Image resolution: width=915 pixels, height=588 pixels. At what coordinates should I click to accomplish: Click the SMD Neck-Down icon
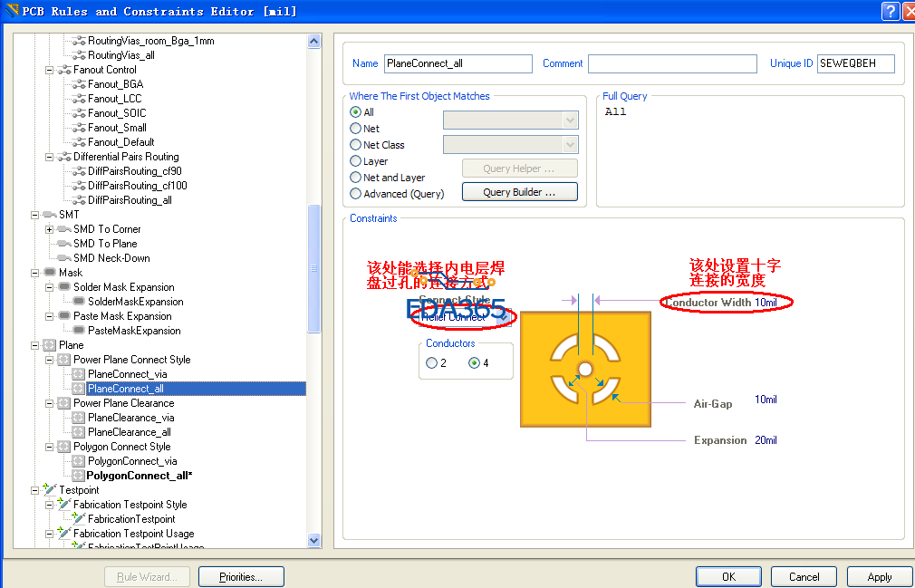click(64, 258)
